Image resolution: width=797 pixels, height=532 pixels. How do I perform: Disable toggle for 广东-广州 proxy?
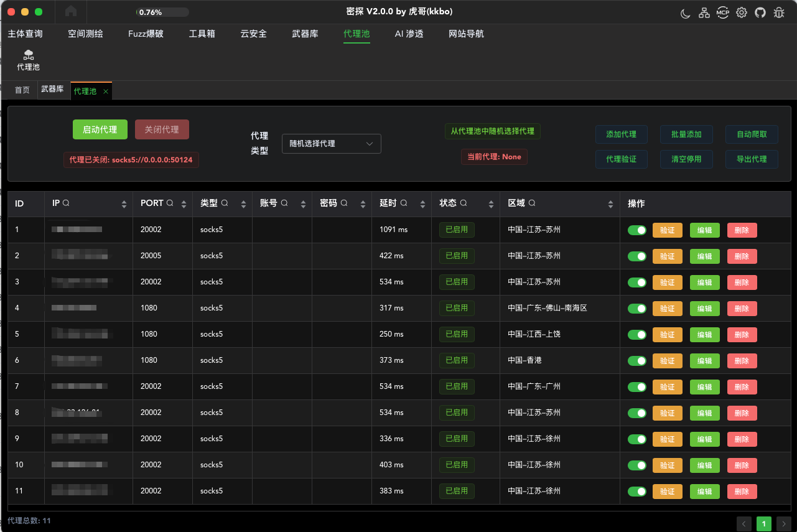[x=637, y=387]
